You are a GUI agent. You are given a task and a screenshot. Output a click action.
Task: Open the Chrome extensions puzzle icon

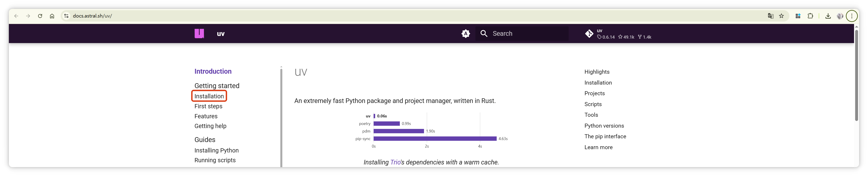click(x=810, y=16)
